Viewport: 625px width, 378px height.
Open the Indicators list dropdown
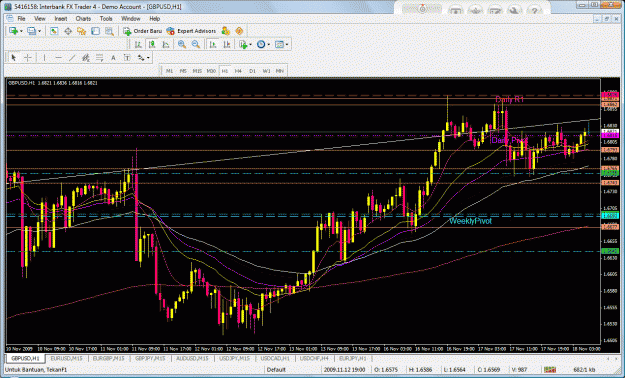[x=245, y=45]
